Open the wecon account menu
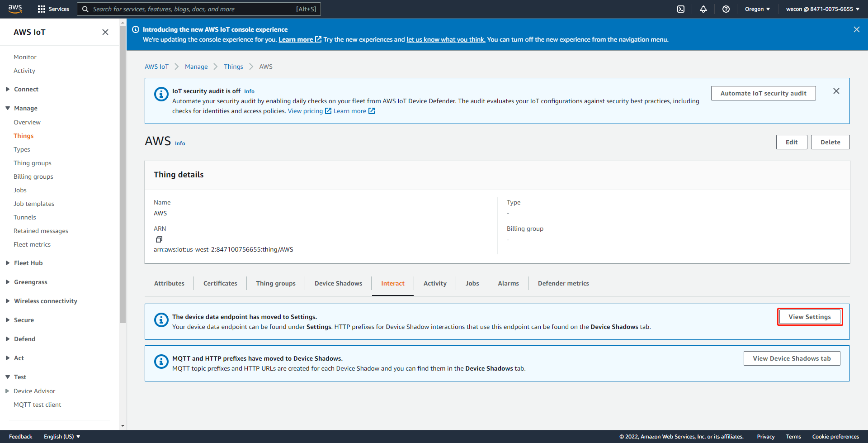The width and height of the screenshot is (868, 443). click(x=822, y=9)
